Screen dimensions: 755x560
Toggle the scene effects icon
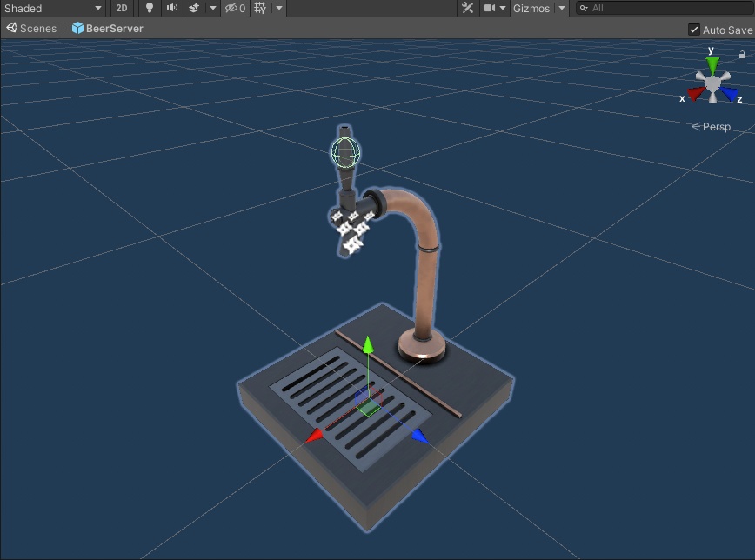[x=195, y=8]
